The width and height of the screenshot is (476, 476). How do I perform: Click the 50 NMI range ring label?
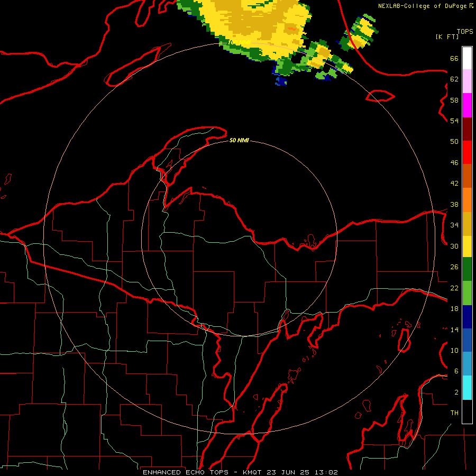click(x=239, y=140)
